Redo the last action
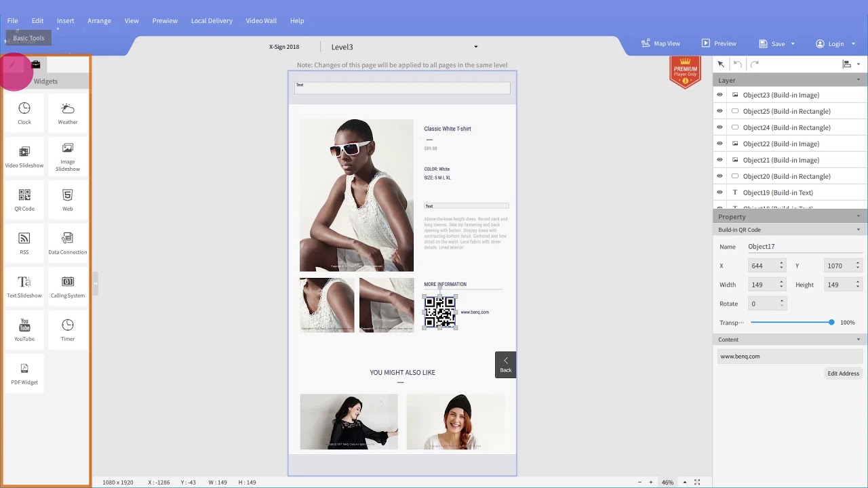Viewport: 868px width, 488px height. (x=754, y=64)
